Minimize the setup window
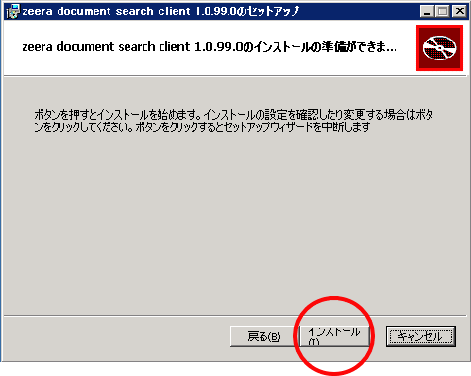This screenshot has height=376, width=471. coord(426,12)
